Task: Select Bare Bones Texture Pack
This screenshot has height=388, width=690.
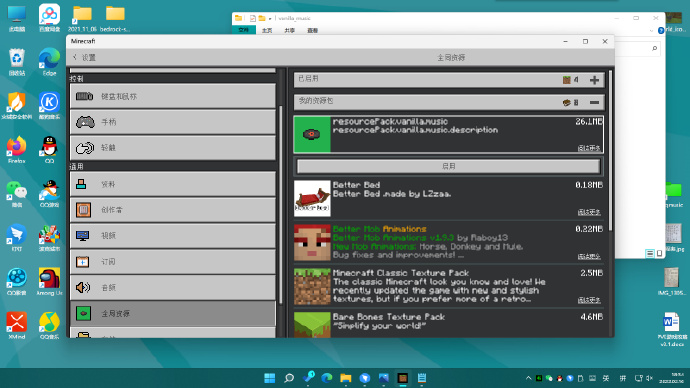Action: point(448,325)
